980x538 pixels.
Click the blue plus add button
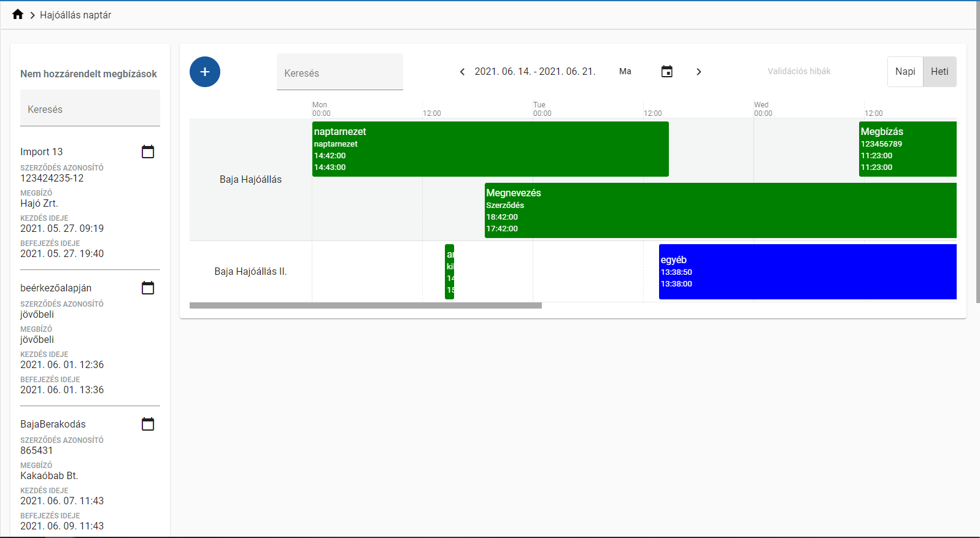coord(205,72)
